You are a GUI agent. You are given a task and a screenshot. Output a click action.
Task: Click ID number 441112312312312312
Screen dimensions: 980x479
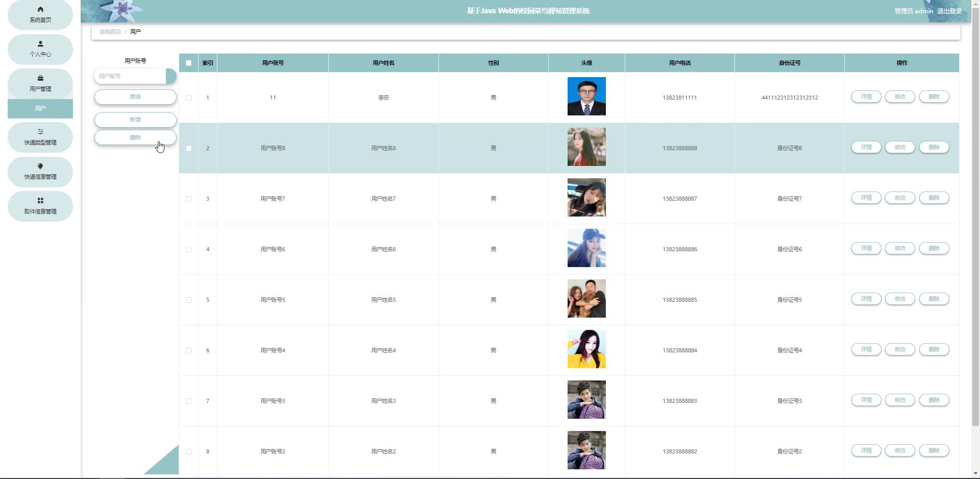coord(790,98)
